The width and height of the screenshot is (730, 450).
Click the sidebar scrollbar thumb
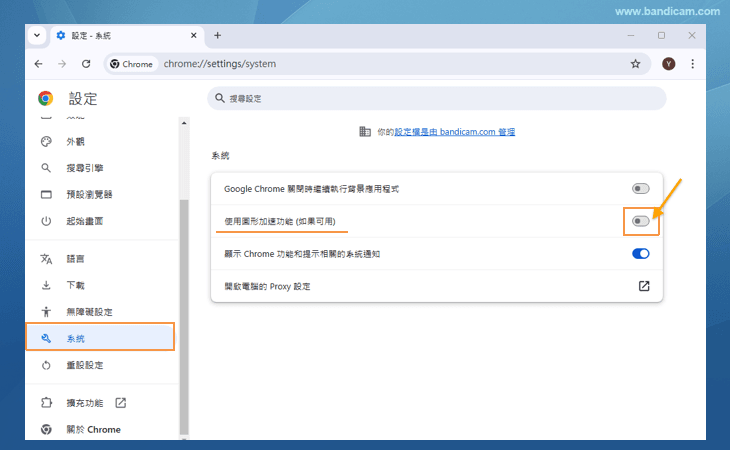coord(184,316)
